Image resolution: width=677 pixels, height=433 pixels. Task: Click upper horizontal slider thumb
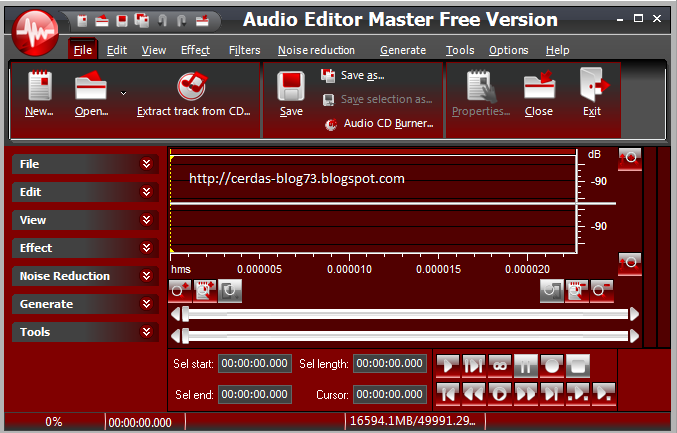186,314
